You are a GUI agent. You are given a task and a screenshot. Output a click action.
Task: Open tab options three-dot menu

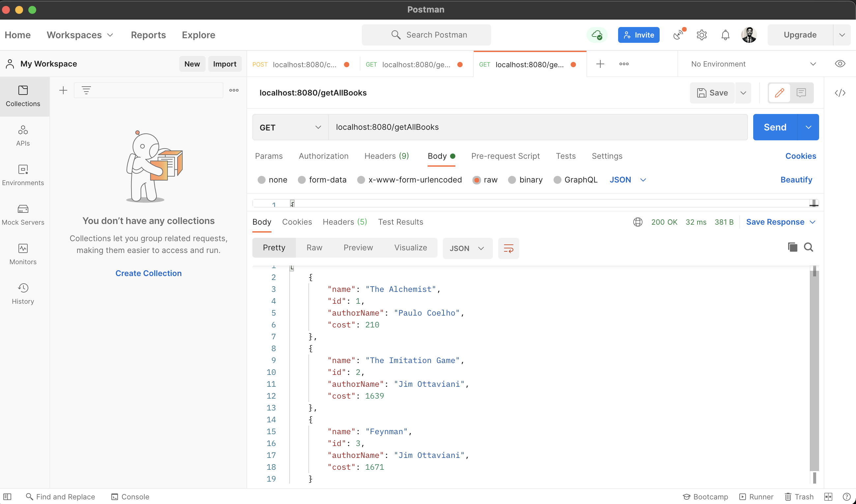click(624, 64)
